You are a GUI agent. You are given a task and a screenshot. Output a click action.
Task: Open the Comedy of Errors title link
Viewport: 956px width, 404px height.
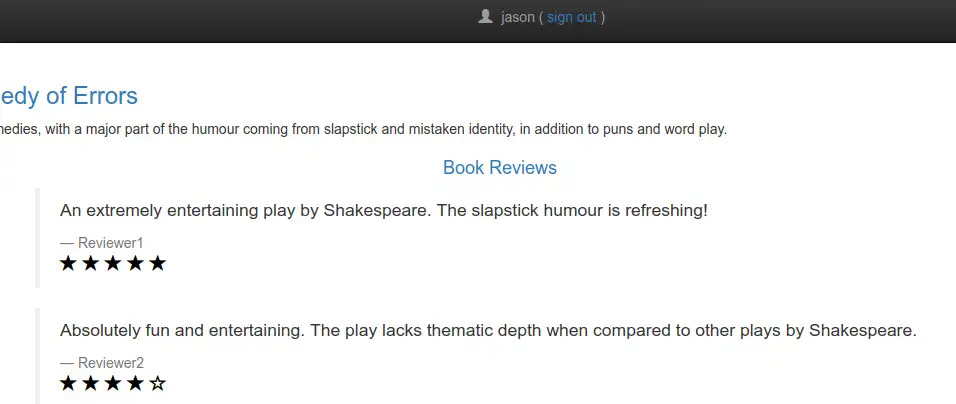(69, 96)
